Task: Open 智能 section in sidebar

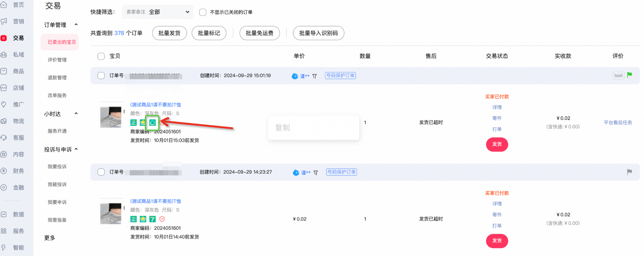Action: (x=13, y=248)
